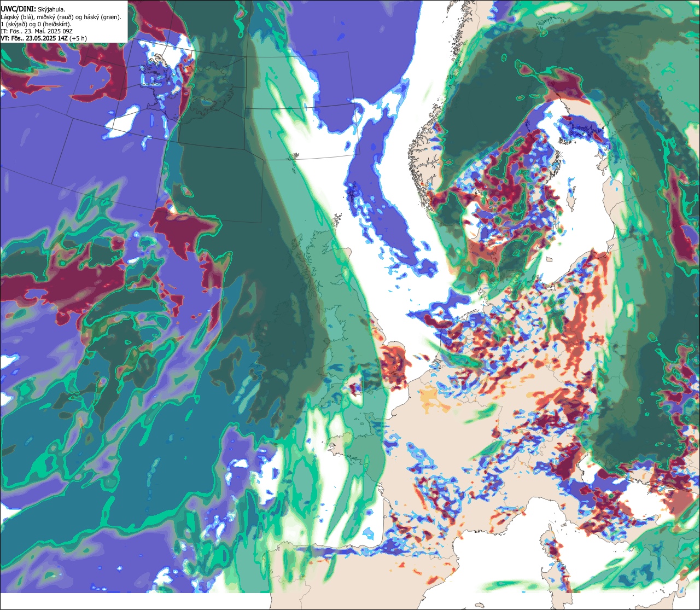Click the 'Lágský (blá), miðský (rauð)' legend line
The height and width of the screenshot is (610, 700).
61,17
